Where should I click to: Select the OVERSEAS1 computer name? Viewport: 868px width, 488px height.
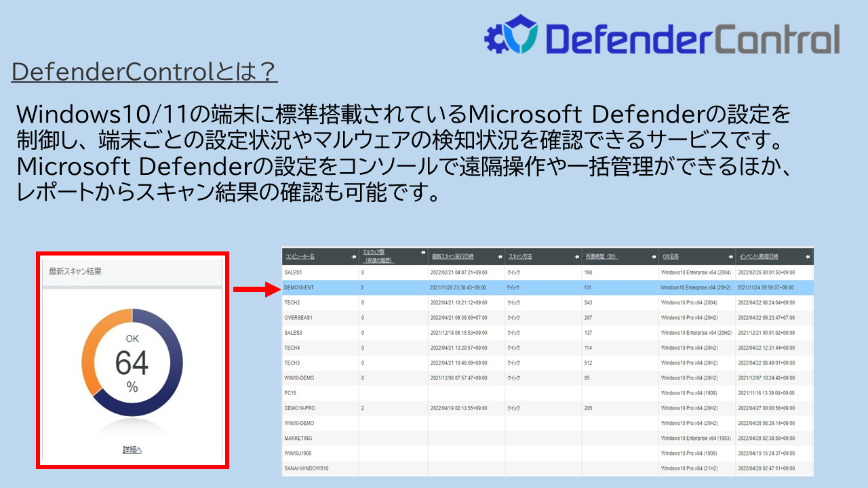click(x=298, y=318)
